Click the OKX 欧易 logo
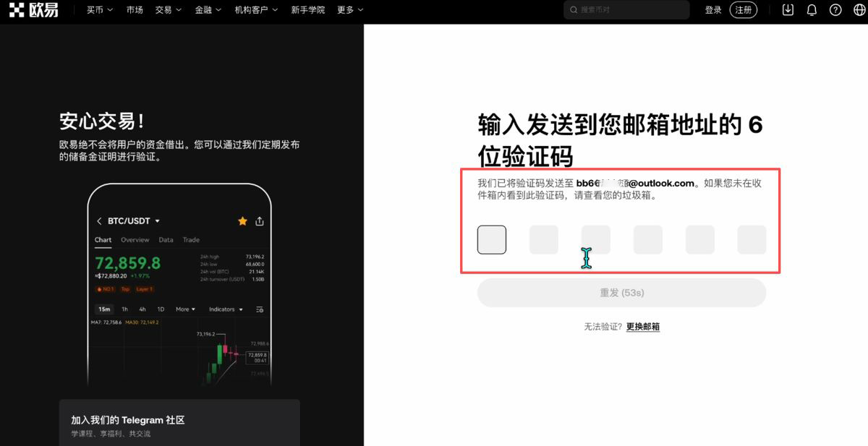 coord(34,9)
